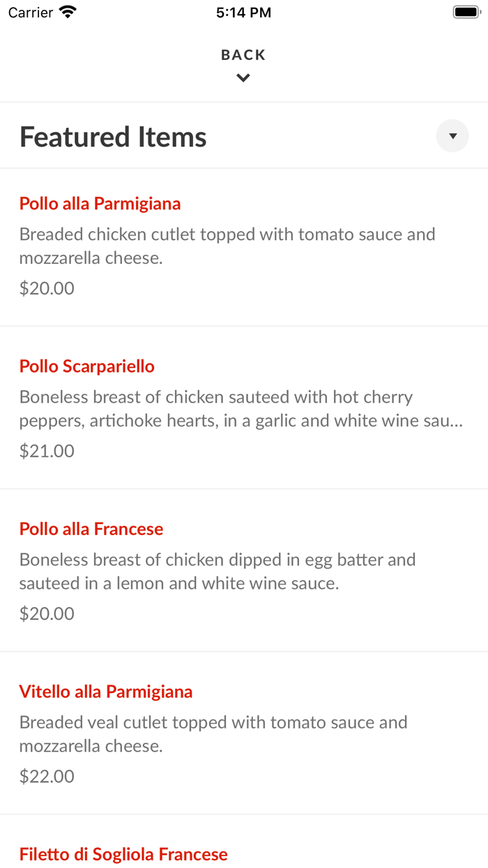488x868 pixels.
Task: Tap the circular arrow icon beside Featured Items
Action: (452, 135)
